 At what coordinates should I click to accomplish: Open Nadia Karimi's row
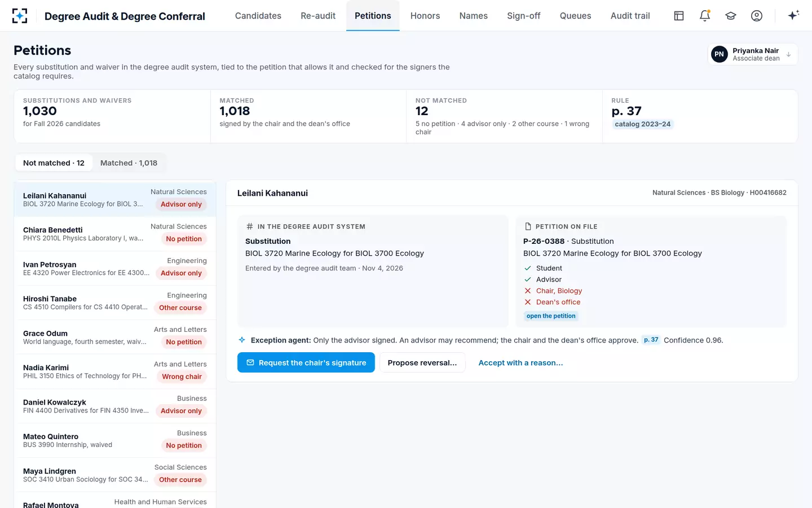[x=115, y=371]
